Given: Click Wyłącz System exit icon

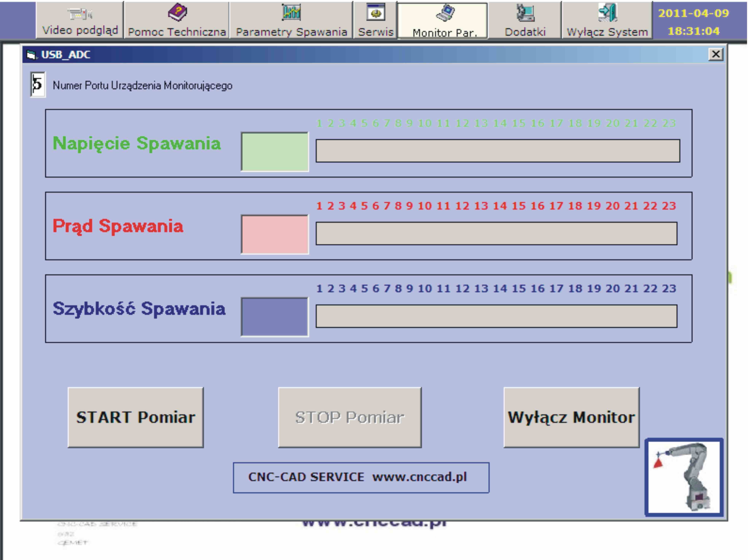Looking at the screenshot, I should [x=608, y=13].
